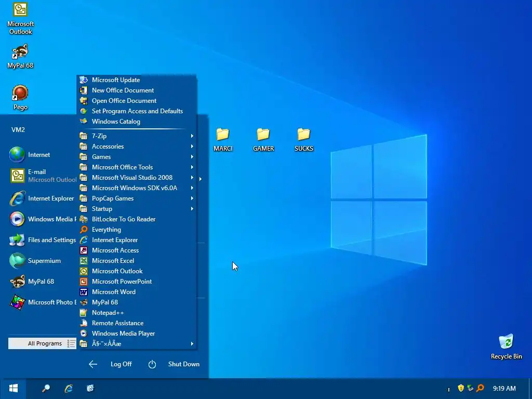Expand the Games submenu
Screen dimensions: 532x399
click(137, 157)
